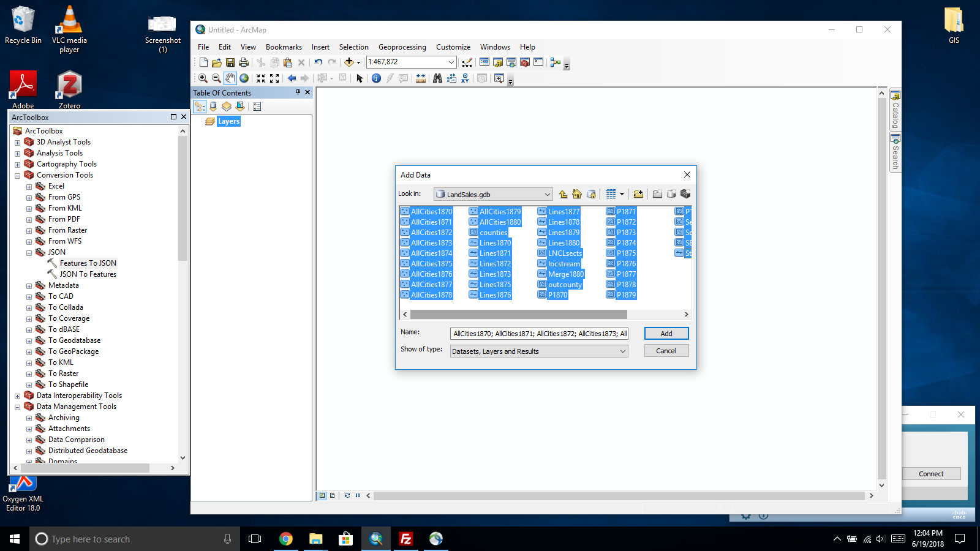Open the view style dropdown arrow in Add Data
Screen dimensions: 980x551
pos(622,194)
